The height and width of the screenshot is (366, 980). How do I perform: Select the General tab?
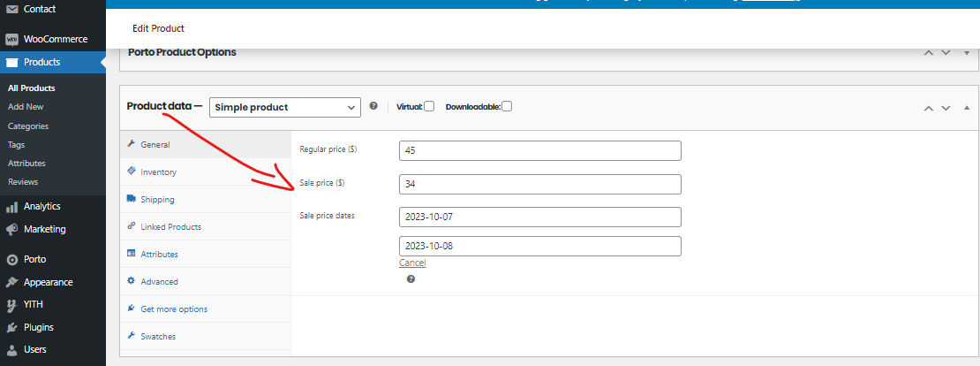pos(206,144)
